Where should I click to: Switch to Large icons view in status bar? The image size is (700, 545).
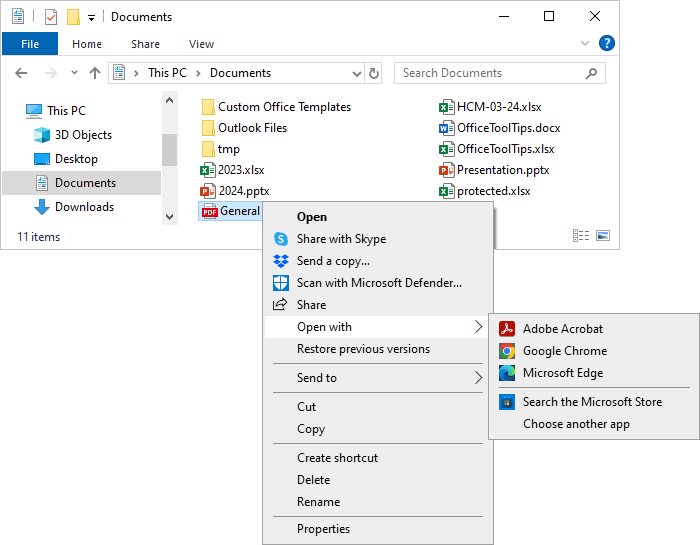click(x=603, y=235)
